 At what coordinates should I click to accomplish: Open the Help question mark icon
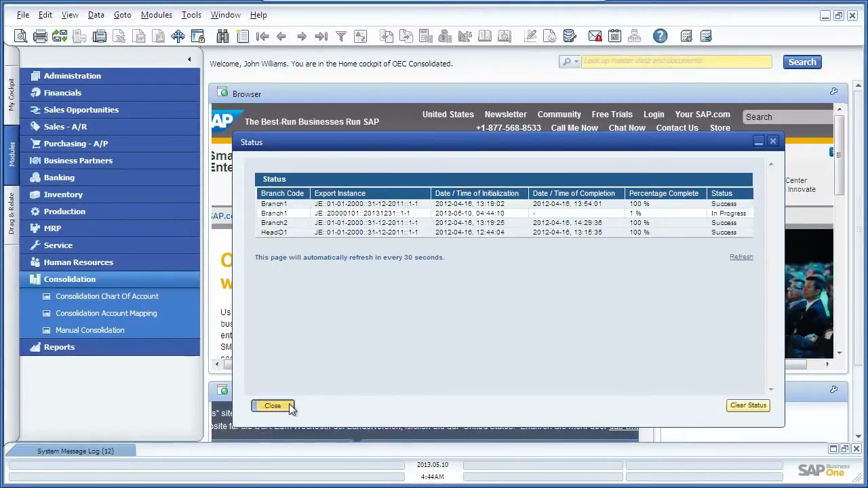[660, 36]
